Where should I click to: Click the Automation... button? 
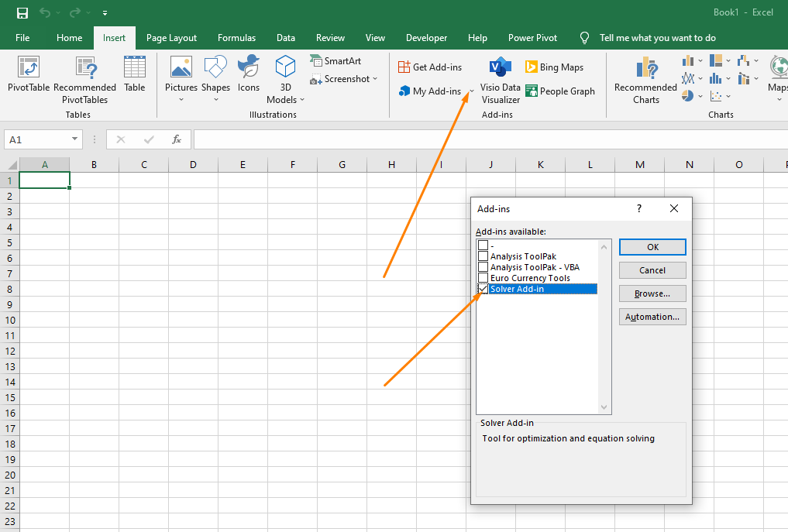(x=652, y=317)
